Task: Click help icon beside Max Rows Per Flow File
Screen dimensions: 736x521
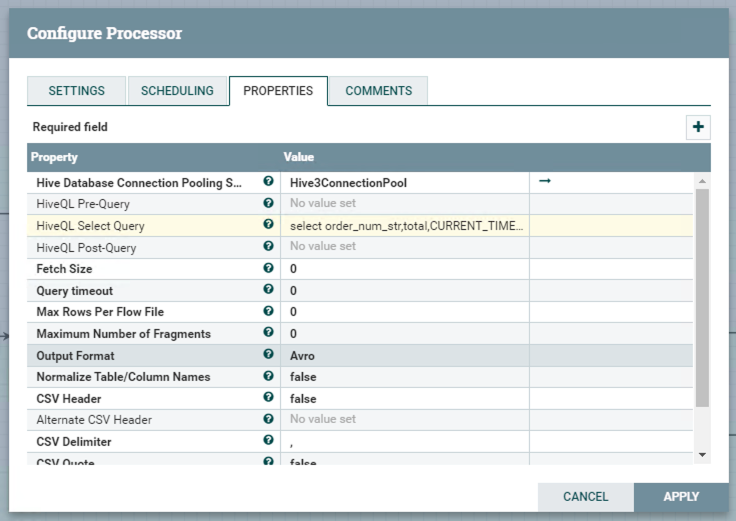Action: [x=268, y=312]
